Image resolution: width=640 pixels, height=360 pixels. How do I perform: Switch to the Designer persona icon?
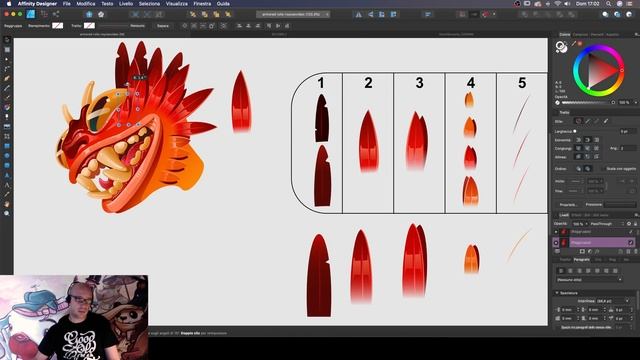point(31,14)
